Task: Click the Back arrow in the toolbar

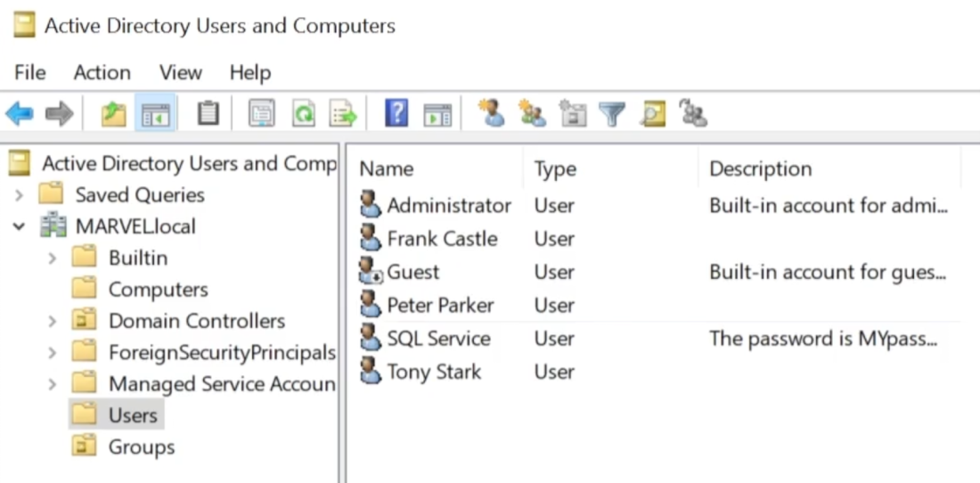Action: coord(20,114)
